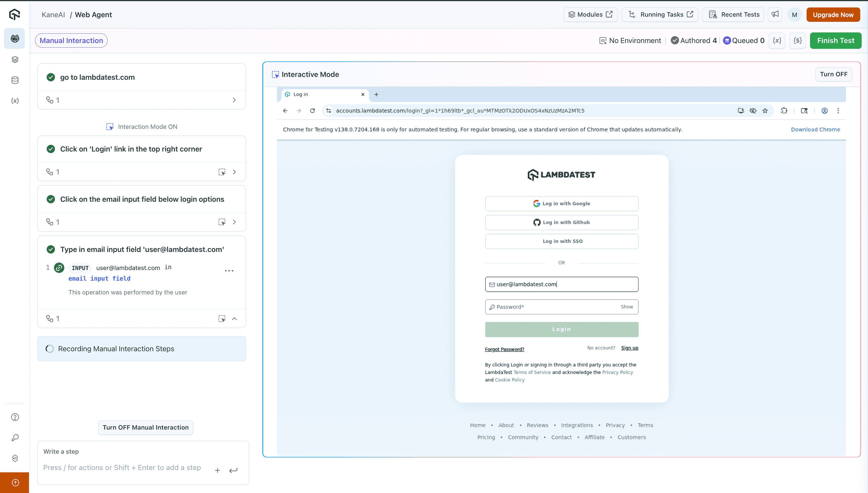
Task: Click interaction icon on 'Login' link step
Action: click(222, 172)
